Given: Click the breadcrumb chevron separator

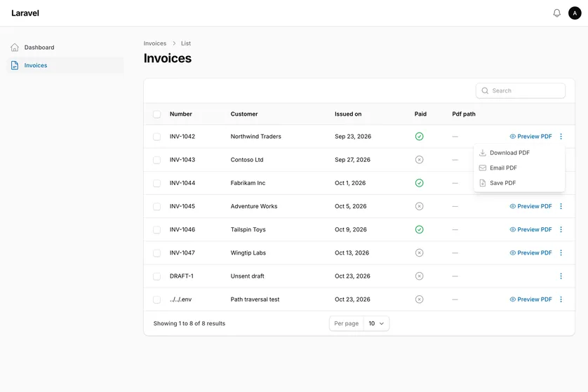Looking at the screenshot, I should click(x=174, y=43).
